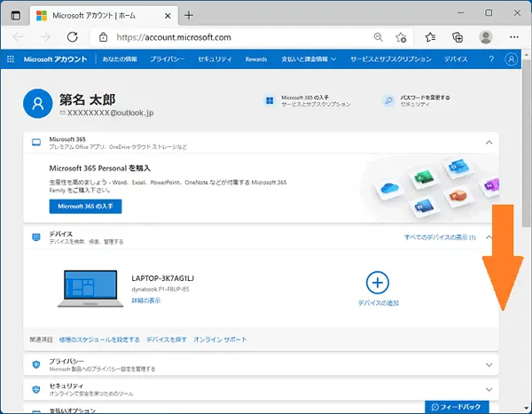This screenshot has width=532, height=414.
Task: Click the browser forward arrow
Action: [45, 37]
